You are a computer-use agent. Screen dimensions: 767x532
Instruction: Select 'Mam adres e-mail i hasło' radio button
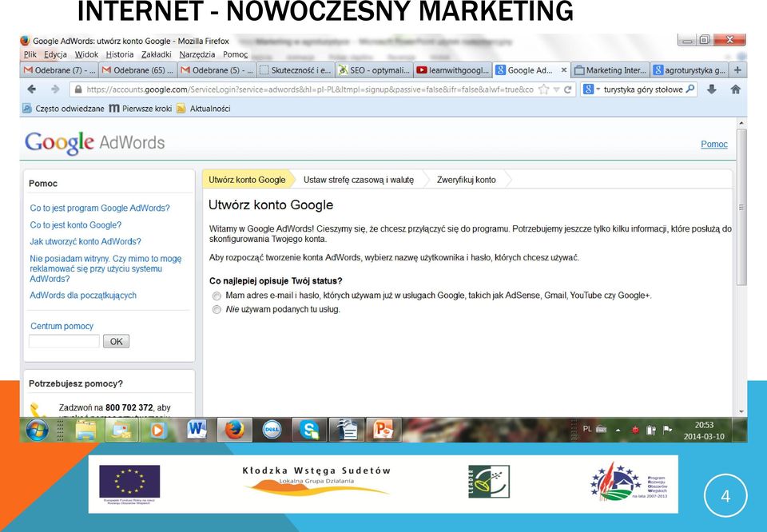(x=217, y=296)
